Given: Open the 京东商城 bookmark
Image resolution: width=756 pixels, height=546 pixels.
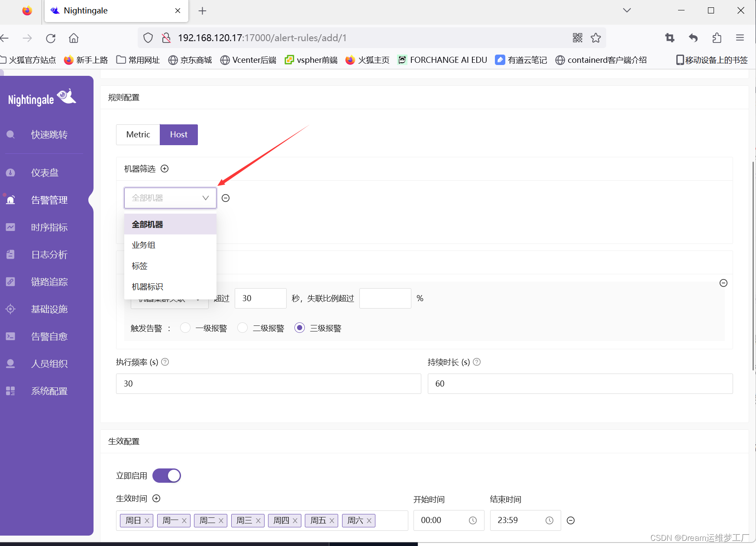Looking at the screenshot, I should click(x=190, y=60).
